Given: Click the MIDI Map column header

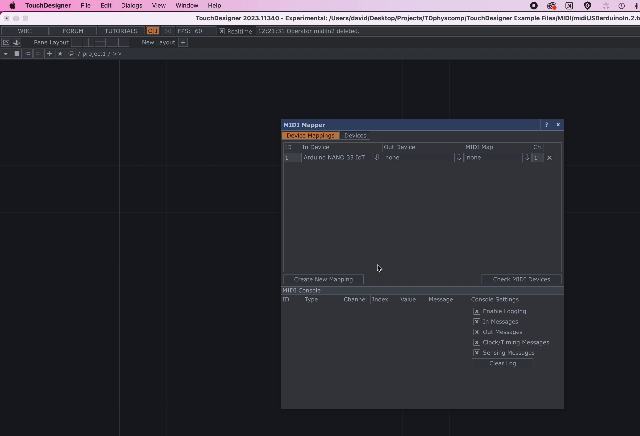Looking at the screenshot, I should (479, 147).
